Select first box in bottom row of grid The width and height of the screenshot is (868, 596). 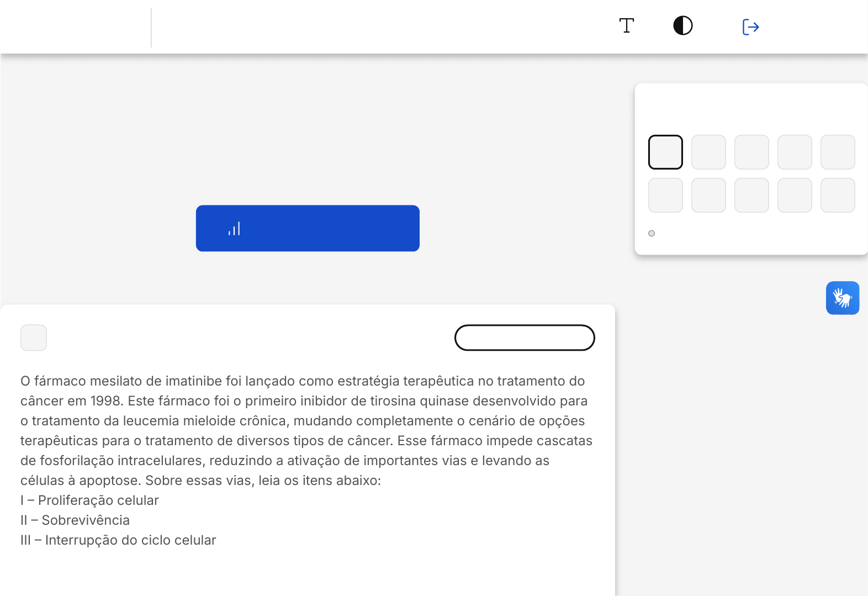tap(665, 195)
